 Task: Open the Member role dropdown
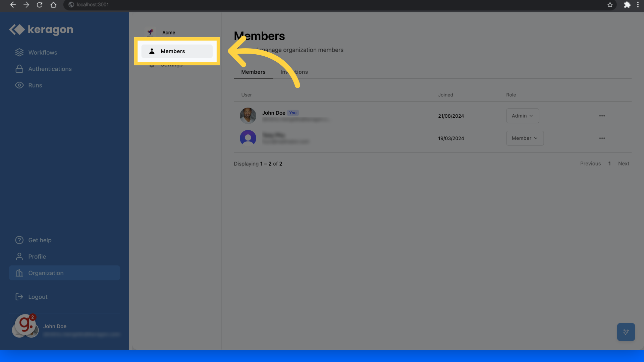point(525,138)
